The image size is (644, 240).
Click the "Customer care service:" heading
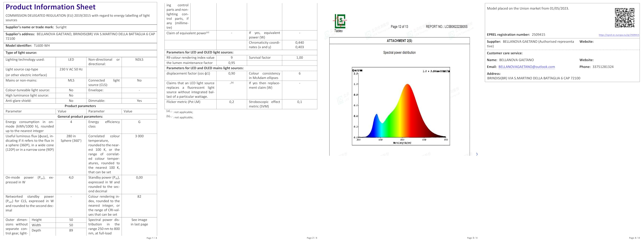505,53
